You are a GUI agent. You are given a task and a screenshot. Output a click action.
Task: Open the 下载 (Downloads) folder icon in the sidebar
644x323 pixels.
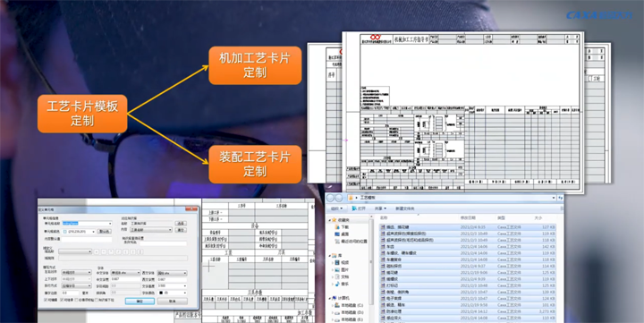click(x=336, y=227)
